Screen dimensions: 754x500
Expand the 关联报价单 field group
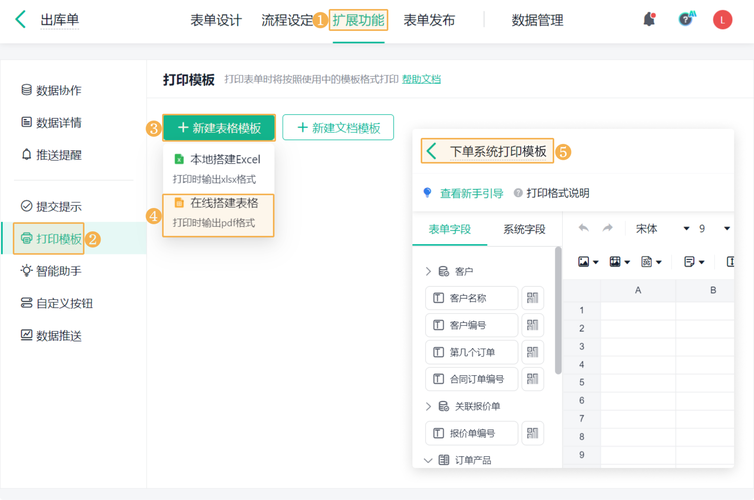coord(428,407)
